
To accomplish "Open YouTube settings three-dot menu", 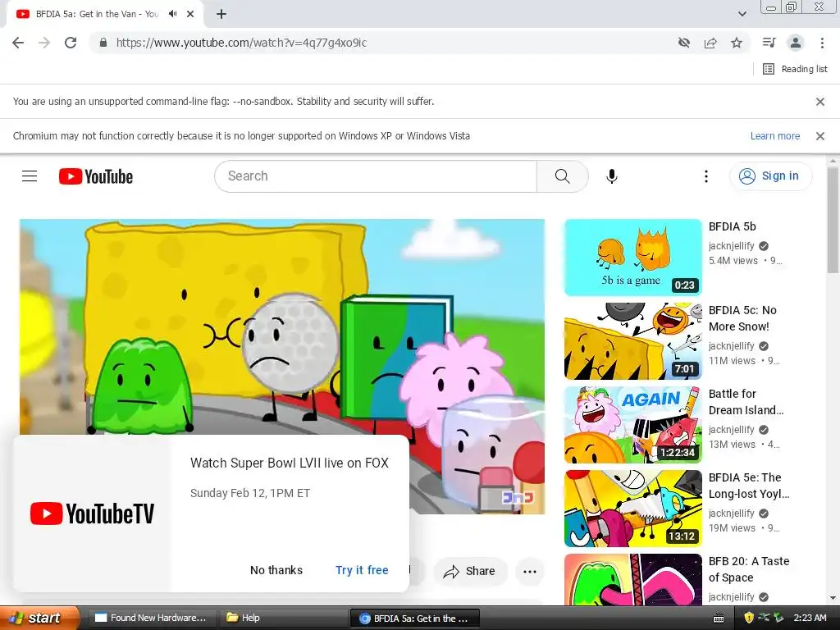I will (705, 176).
